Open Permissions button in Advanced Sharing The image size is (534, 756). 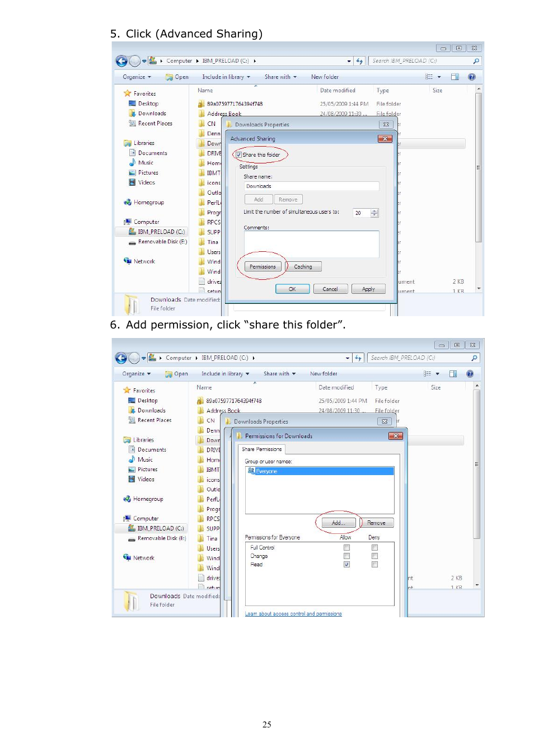point(263,267)
